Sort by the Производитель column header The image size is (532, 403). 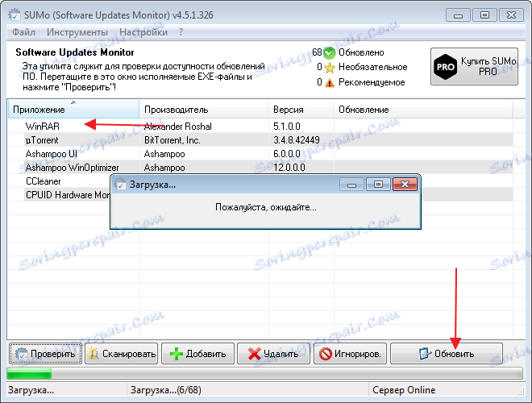(204, 110)
